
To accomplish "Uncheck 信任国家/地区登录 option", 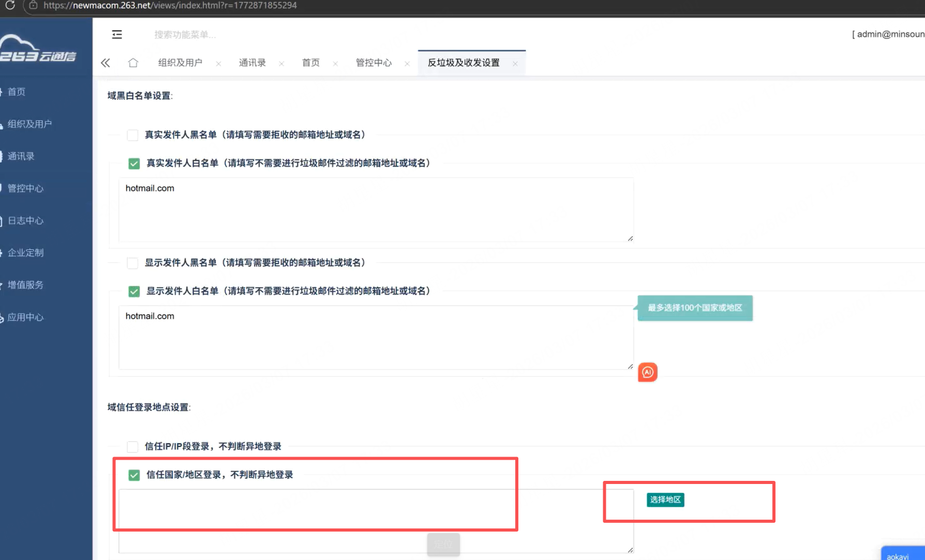I will [x=134, y=475].
